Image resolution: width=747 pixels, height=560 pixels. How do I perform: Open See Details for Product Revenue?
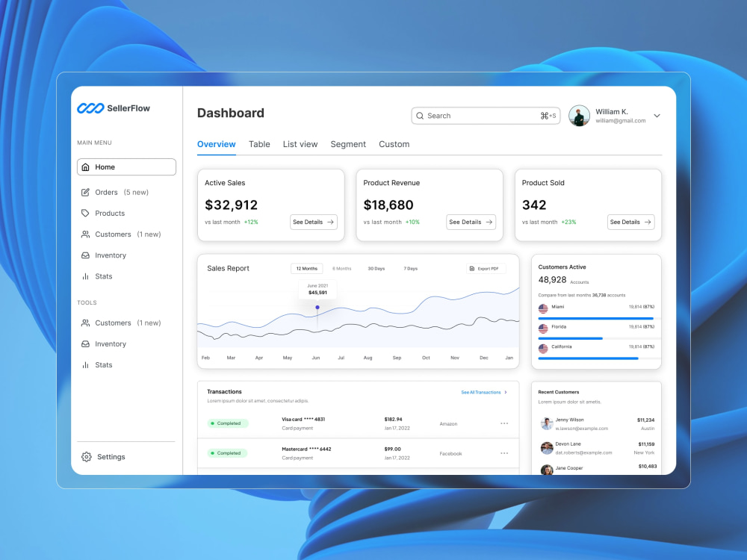click(x=471, y=222)
